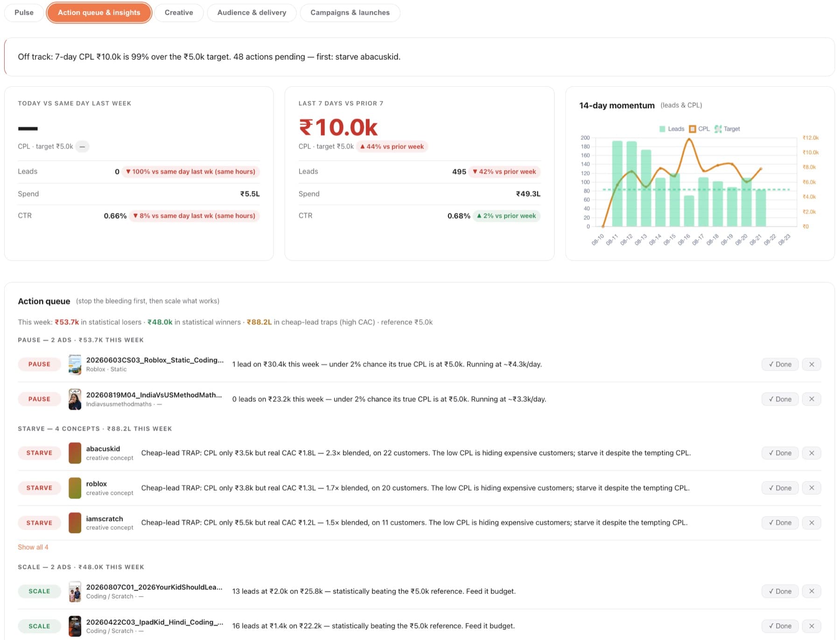The image size is (840, 640).
Task: Open the IpadKid_Hindi_Coding ad thumbnail
Action: [75, 626]
